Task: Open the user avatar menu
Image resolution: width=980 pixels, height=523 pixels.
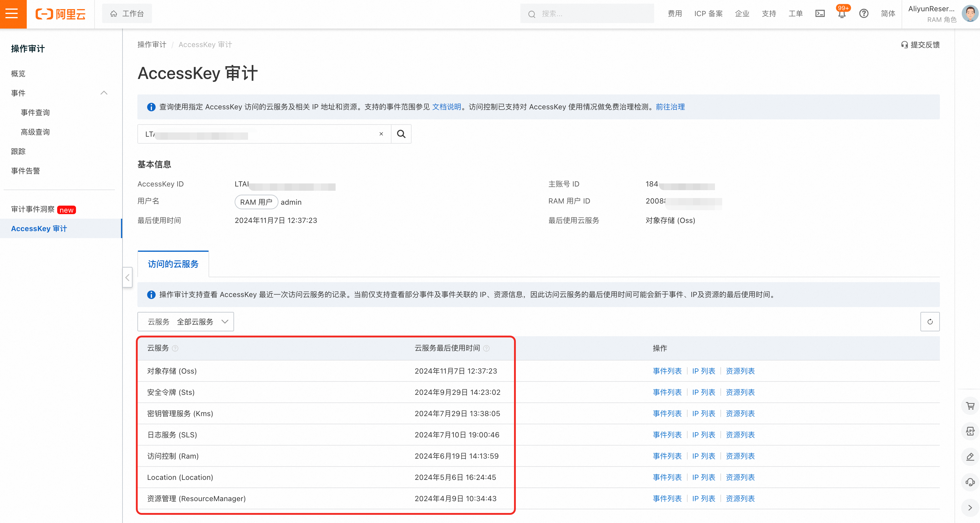Action: (x=969, y=14)
